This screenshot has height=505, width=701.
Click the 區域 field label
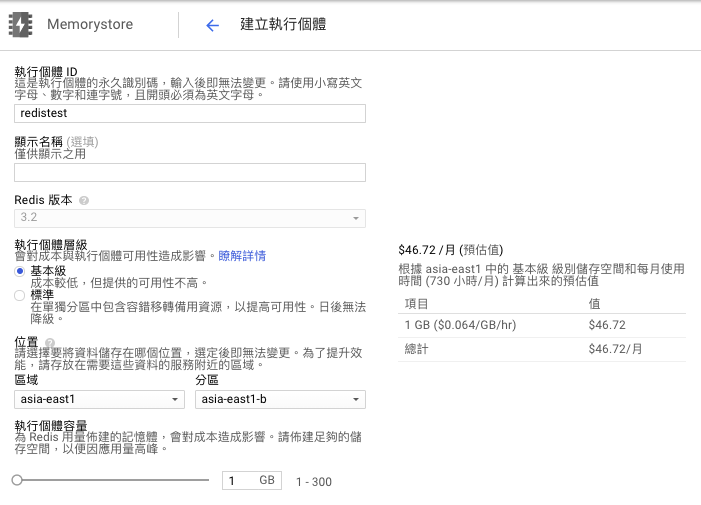coord(26,380)
